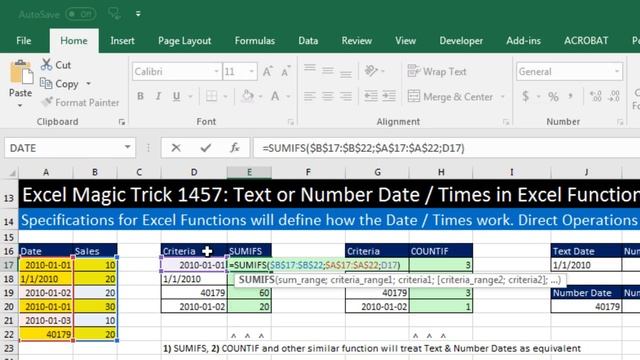640x360 pixels.
Task: Switch to the Review tab
Action: [x=357, y=41]
